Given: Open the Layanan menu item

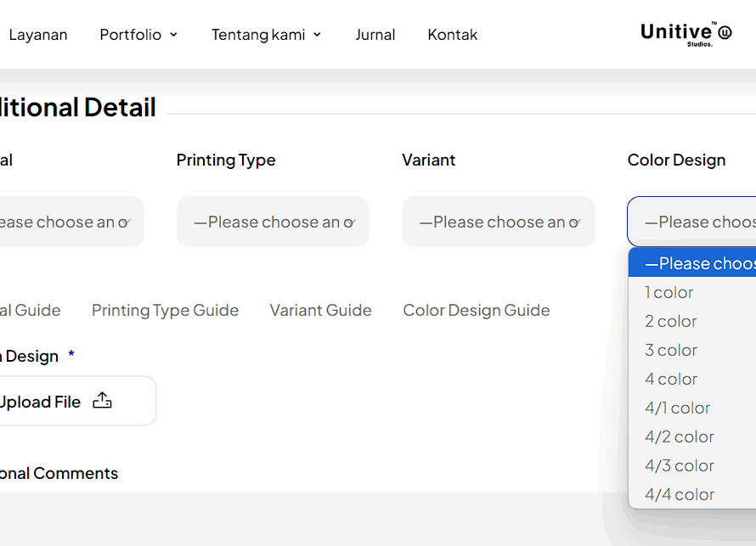Looking at the screenshot, I should pyautogui.click(x=38, y=35).
